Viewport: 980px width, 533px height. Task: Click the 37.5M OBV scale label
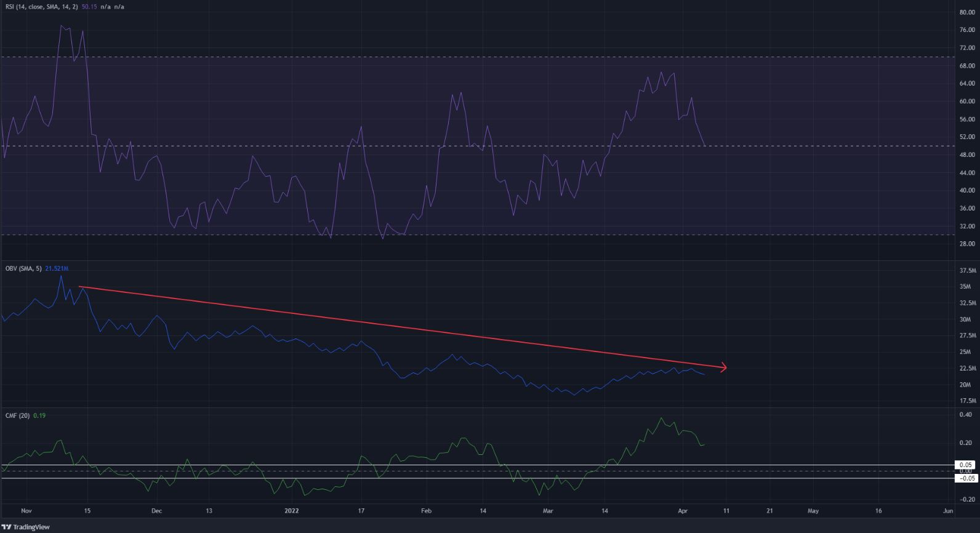968,271
